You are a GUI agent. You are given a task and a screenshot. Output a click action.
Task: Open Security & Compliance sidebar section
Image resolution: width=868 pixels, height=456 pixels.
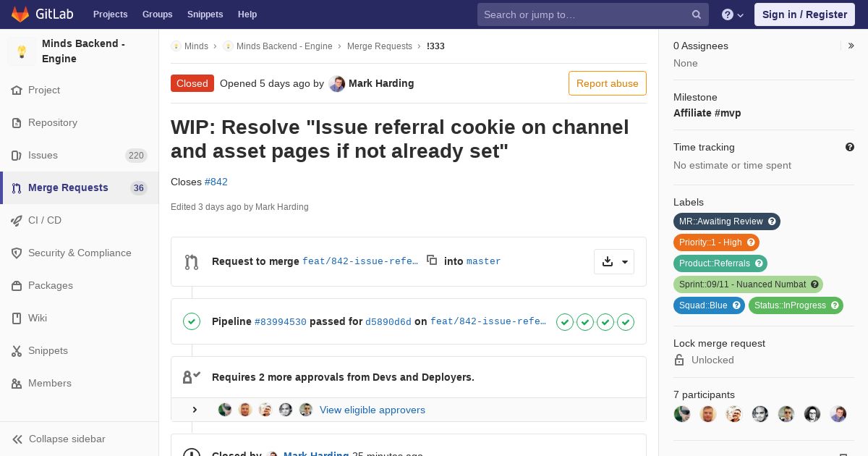(80, 253)
